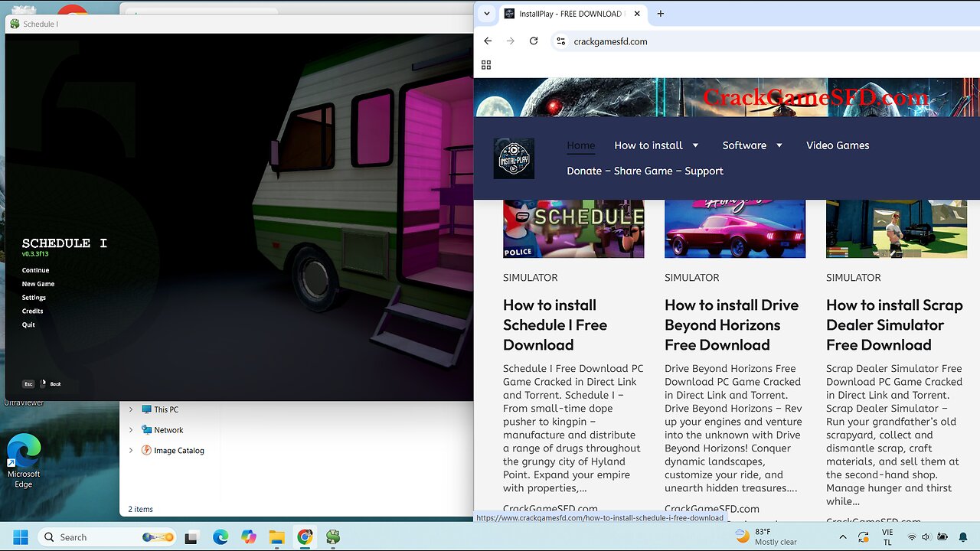
Task: Open the notifications bell icon
Action: coord(963,537)
